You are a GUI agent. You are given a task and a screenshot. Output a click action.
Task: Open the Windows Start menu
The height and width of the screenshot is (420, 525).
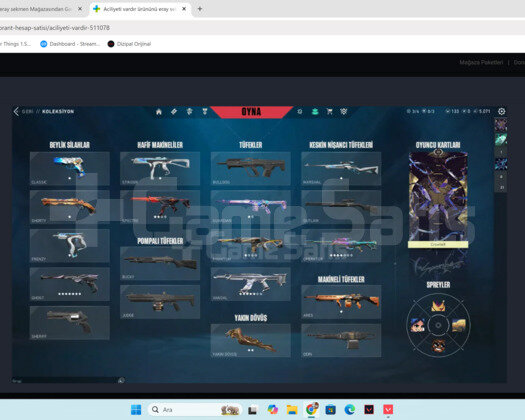(136, 410)
